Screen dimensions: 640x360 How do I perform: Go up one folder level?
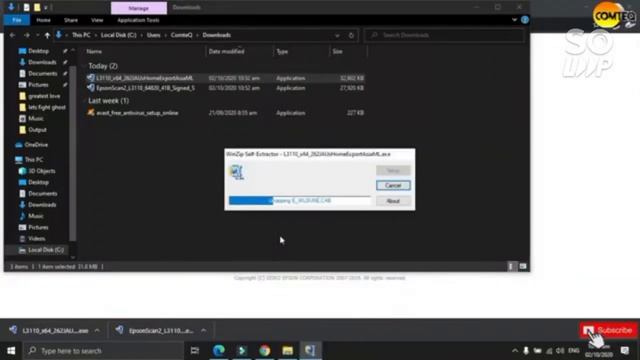click(x=47, y=36)
